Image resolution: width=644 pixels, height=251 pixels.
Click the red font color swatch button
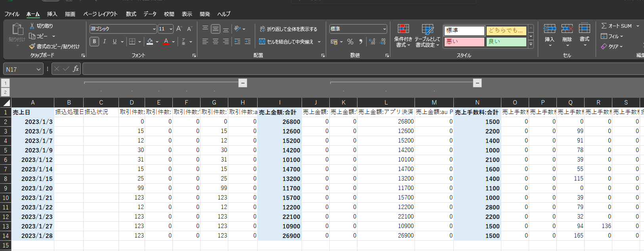point(166,42)
